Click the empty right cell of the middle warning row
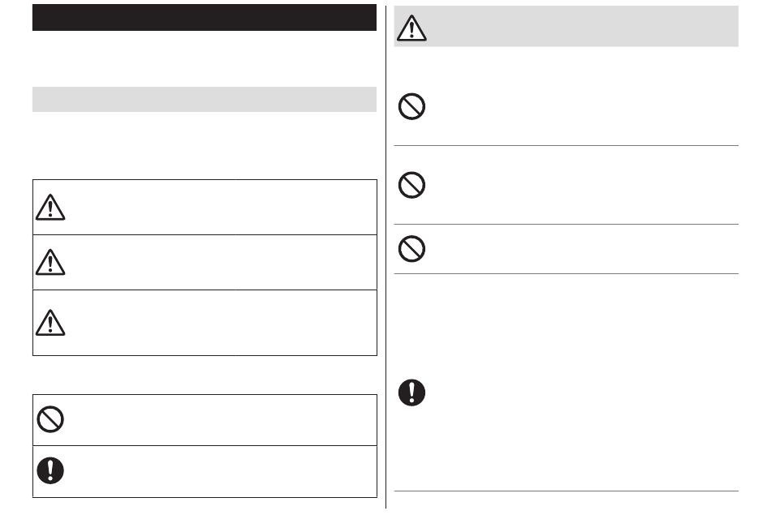 (306, 262)
